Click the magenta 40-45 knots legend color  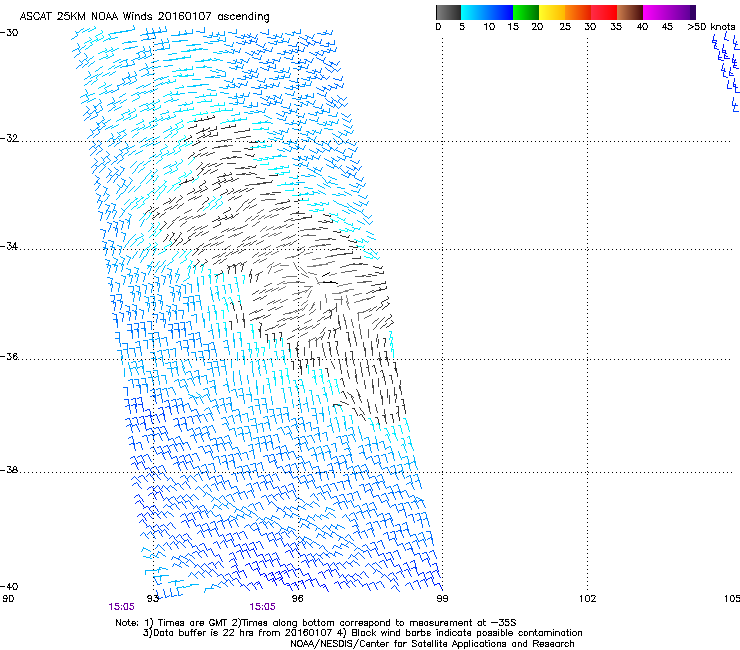coord(656,12)
